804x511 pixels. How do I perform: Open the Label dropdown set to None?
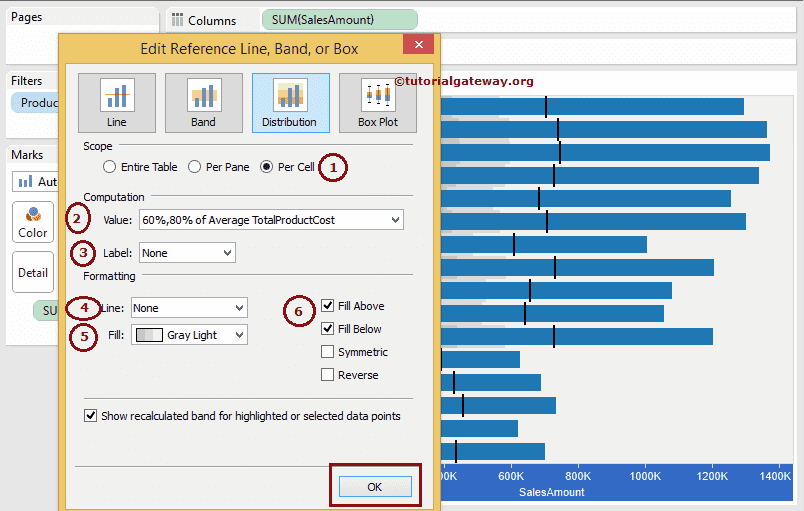tap(187, 253)
